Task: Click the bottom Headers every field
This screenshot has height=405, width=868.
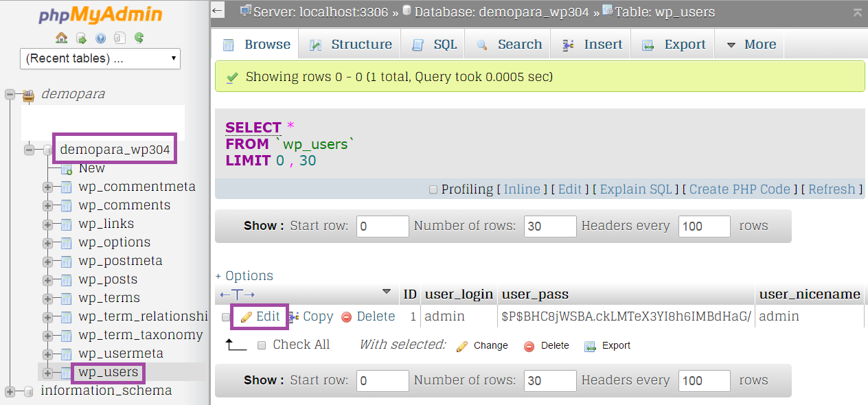Action: [705, 380]
